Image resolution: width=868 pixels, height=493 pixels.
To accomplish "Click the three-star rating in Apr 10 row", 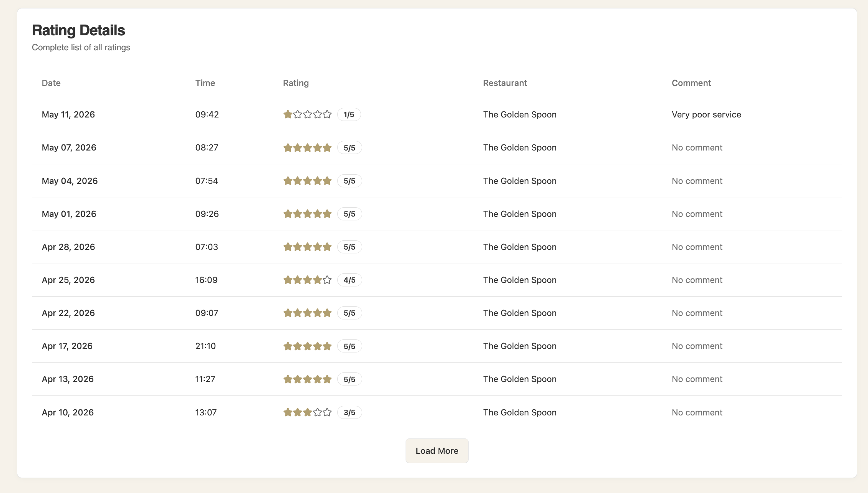I will (x=307, y=412).
